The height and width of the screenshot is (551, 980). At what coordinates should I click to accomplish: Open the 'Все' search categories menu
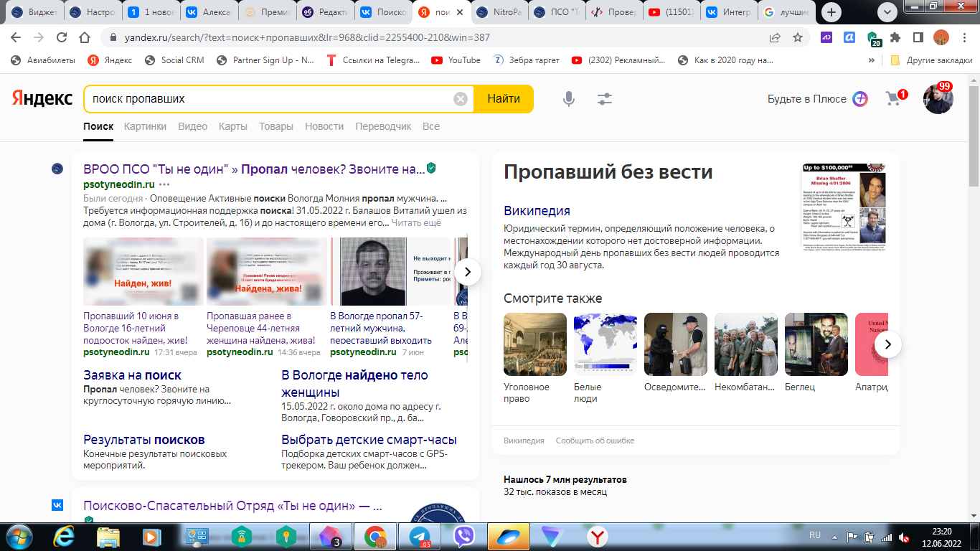click(x=431, y=126)
